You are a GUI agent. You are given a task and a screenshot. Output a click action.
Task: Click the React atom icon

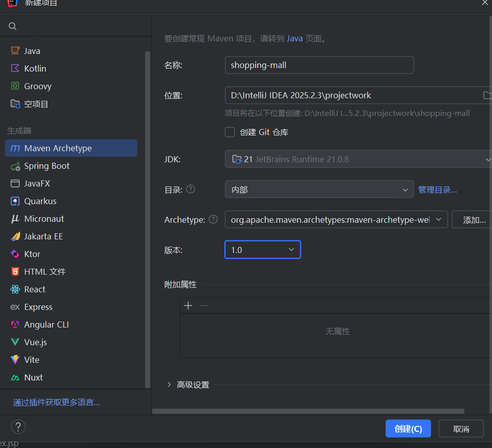tap(15, 289)
